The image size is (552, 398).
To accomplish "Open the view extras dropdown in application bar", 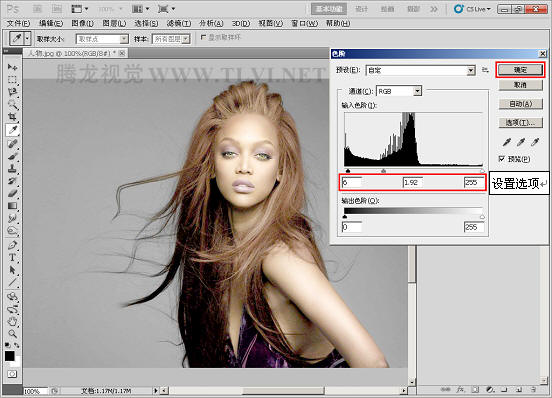I will point(80,9).
